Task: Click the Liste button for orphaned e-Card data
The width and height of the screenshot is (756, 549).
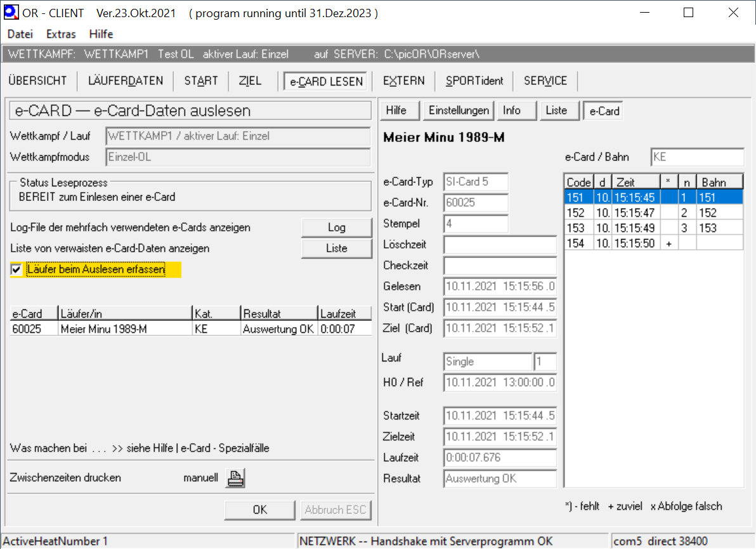Action: 336,248
